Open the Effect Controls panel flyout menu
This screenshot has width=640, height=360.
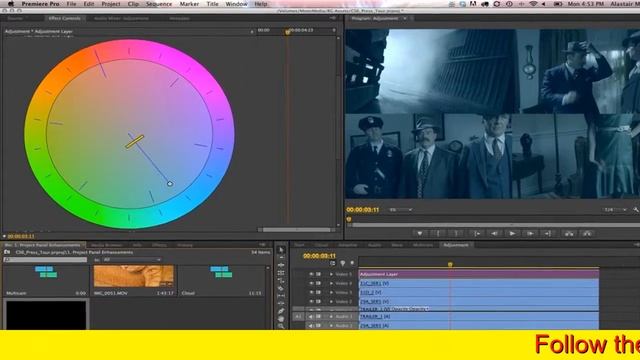pyautogui.click(x=333, y=18)
